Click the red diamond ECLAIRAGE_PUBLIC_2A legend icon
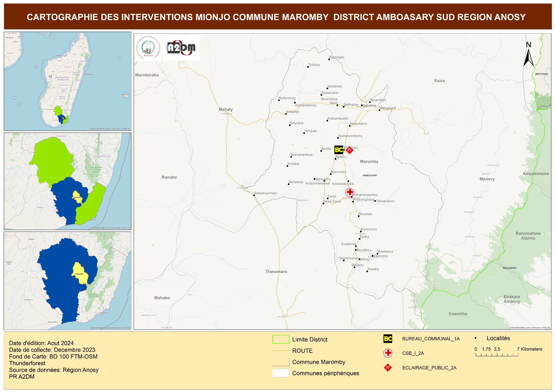This screenshot has width=555, height=392. 388,368
